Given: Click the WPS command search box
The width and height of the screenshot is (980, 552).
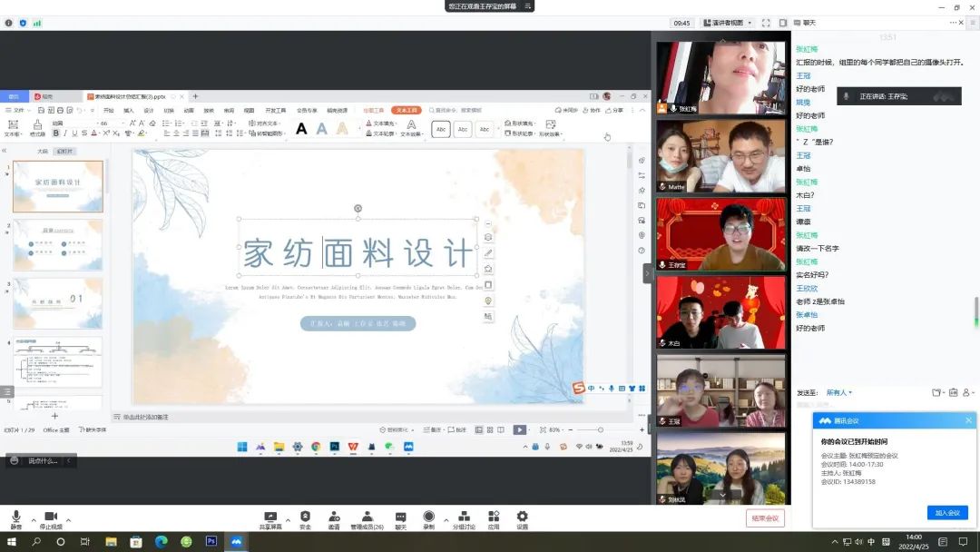Looking at the screenshot, I should pos(456,110).
